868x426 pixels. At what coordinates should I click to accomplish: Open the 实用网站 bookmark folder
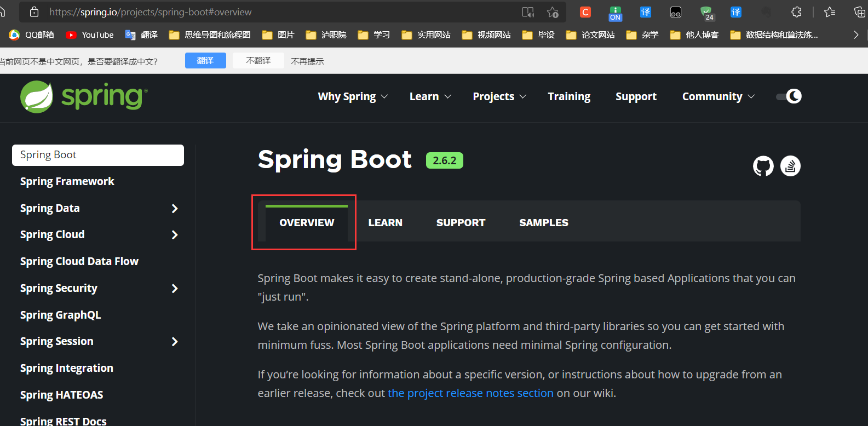click(426, 34)
